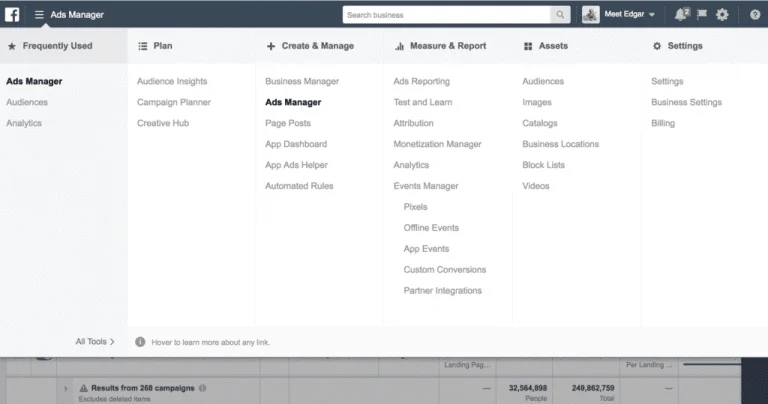768x404 pixels.
Task: Open Creative Hub
Action: pos(163,123)
